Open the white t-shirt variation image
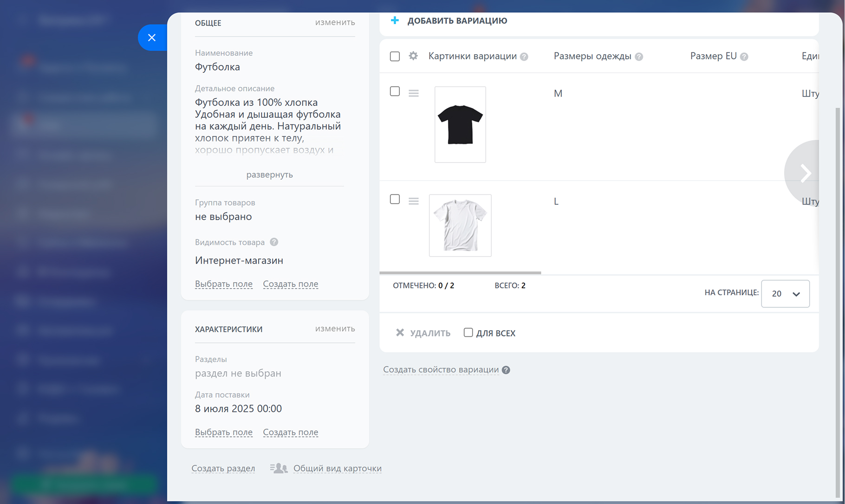This screenshot has width=845, height=504. (x=460, y=226)
